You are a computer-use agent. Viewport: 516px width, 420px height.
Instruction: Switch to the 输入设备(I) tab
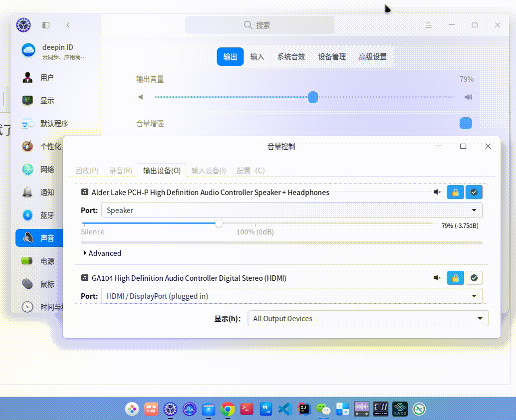point(209,171)
